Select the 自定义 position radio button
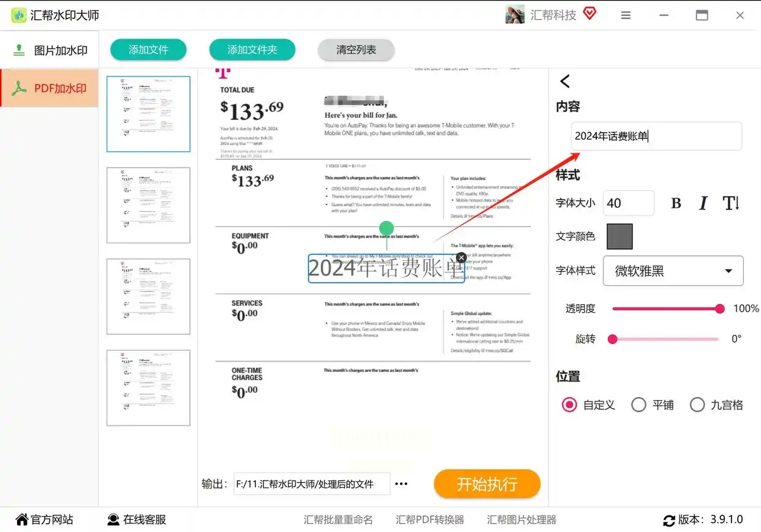The width and height of the screenshot is (761, 532). 570,405
